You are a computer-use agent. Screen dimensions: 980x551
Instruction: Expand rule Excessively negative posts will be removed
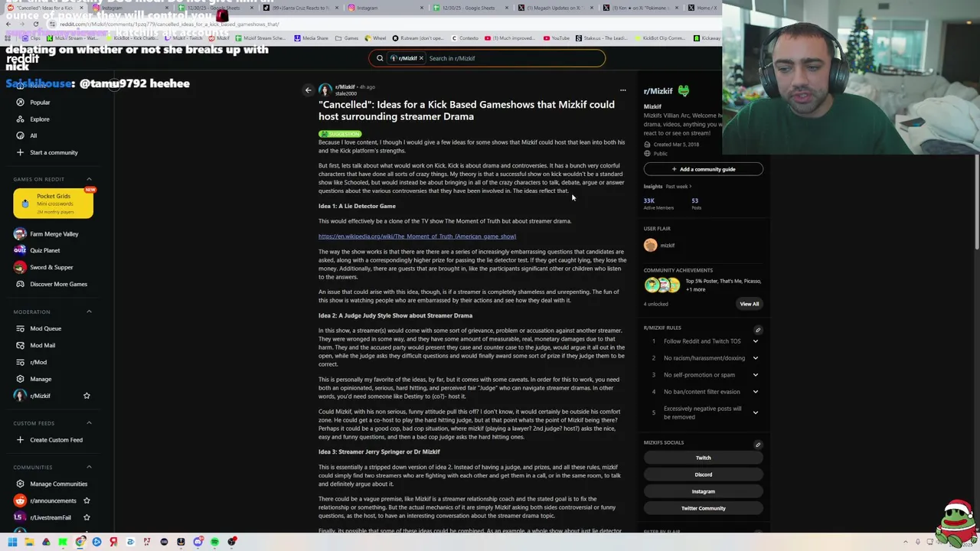(x=755, y=412)
